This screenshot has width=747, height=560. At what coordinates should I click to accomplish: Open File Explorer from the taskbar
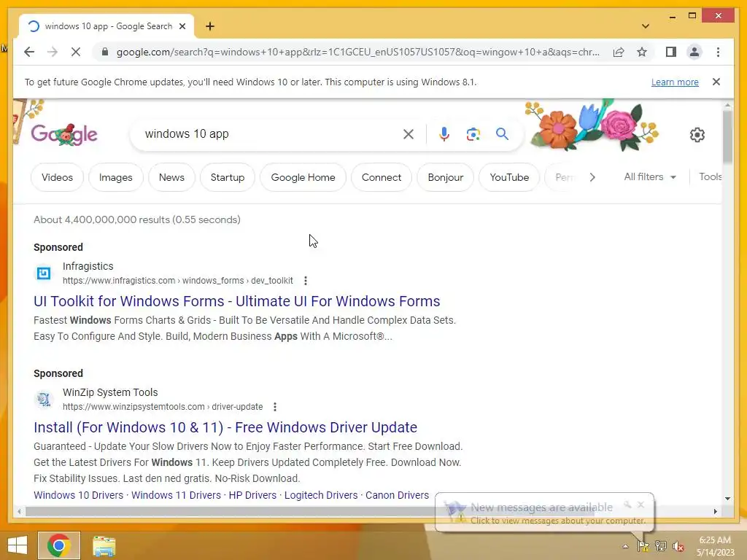click(x=104, y=545)
